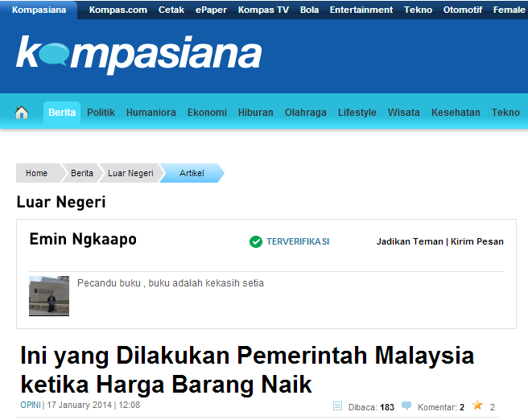Click Jadikan Teman link
Viewport: 528px width, 420px height.
pyautogui.click(x=410, y=241)
